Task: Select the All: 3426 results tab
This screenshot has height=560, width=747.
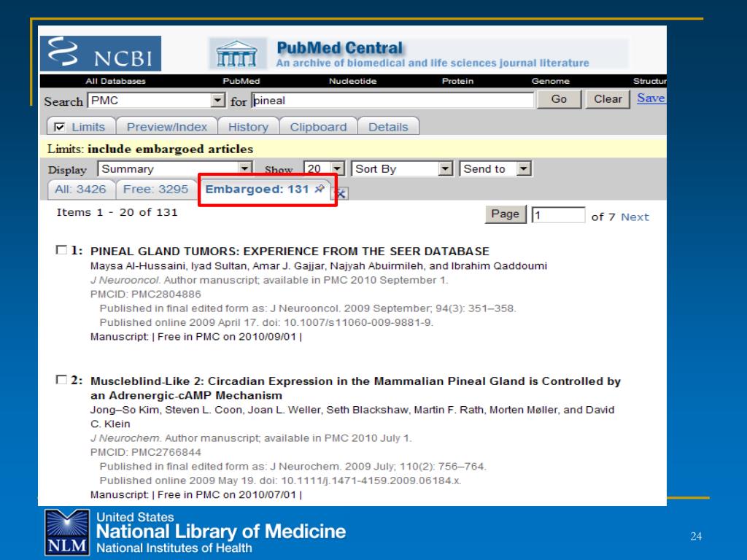Action: pyautogui.click(x=80, y=190)
